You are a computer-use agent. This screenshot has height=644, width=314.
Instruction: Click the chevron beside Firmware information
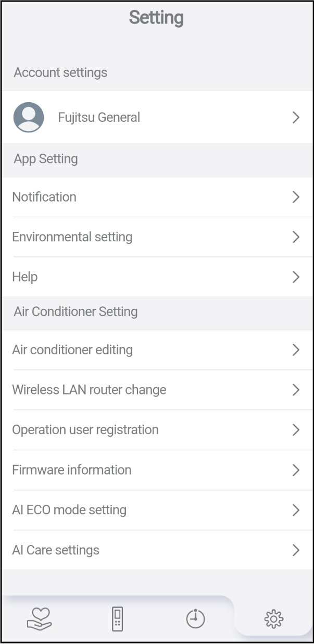pyautogui.click(x=296, y=470)
